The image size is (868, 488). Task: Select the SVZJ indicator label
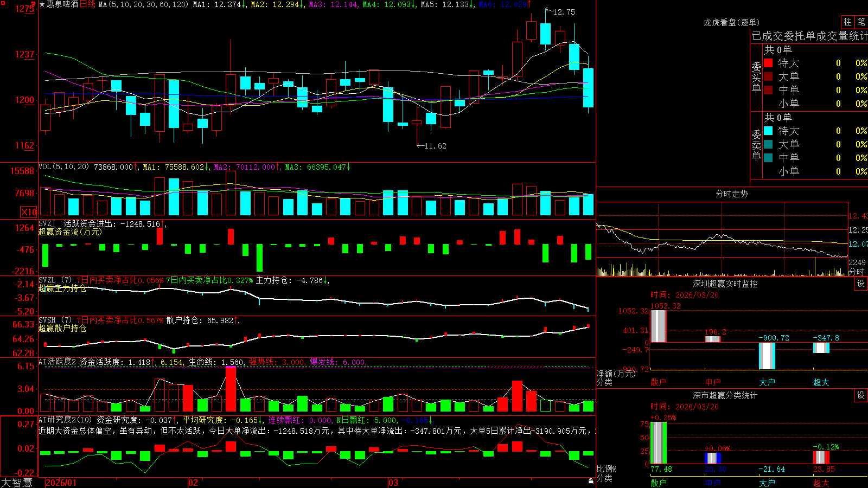pyautogui.click(x=47, y=223)
